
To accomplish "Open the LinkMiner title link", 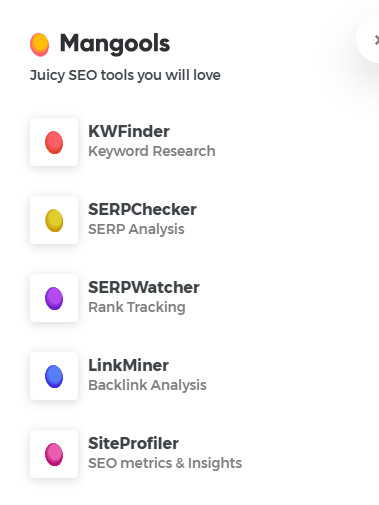I will point(128,365).
